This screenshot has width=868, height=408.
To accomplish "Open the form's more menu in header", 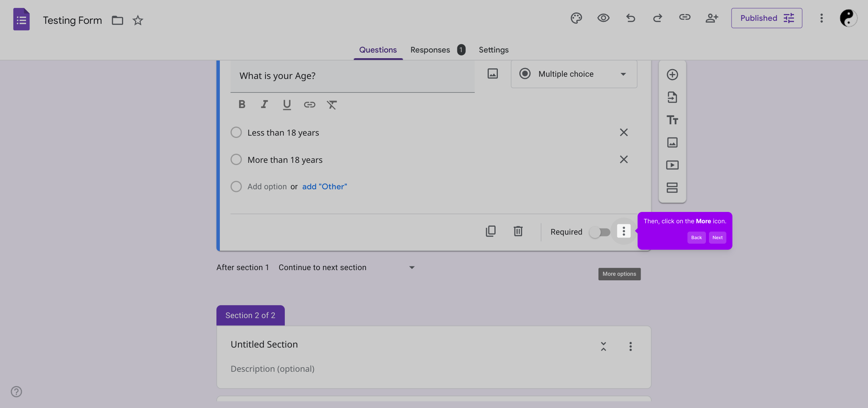I will pyautogui.click(x=822, y=18).
